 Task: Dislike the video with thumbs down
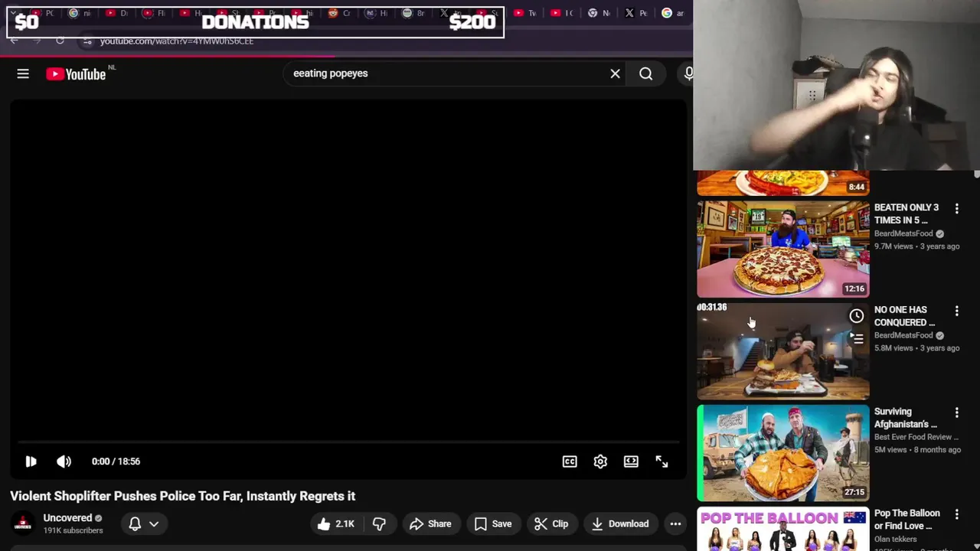[379, 523]
